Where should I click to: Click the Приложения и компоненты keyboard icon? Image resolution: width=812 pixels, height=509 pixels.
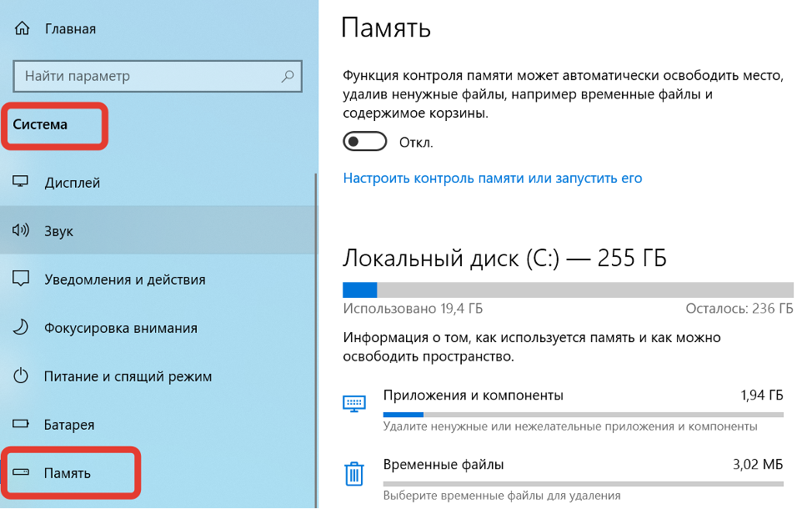pos(354,403)
